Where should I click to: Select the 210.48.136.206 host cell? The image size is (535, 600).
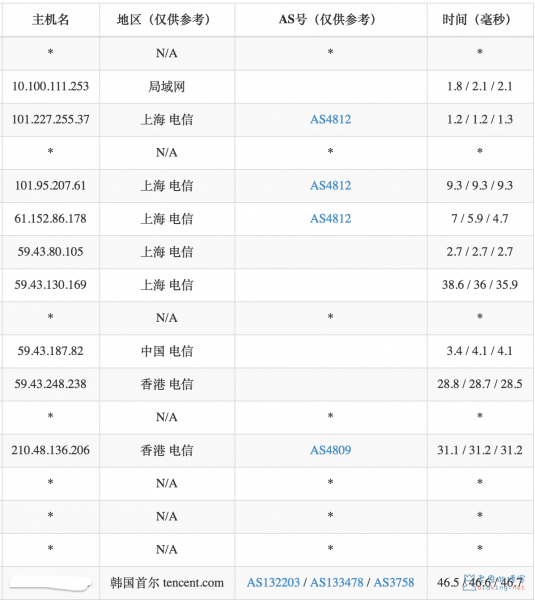point(51,450)
